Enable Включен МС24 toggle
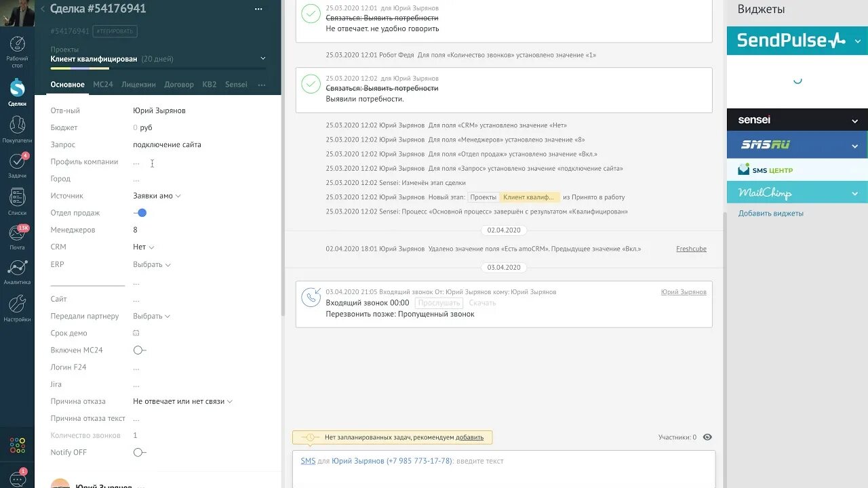 point(139,350)
